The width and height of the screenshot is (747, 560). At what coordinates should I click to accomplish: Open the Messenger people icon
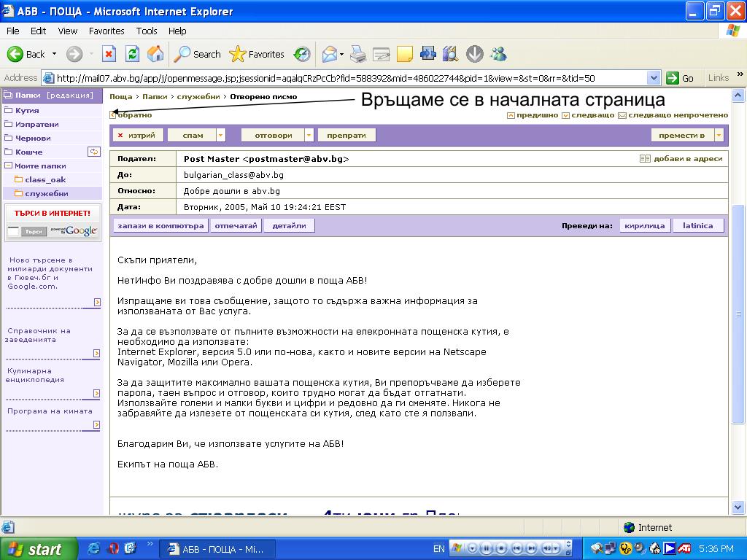click(498, 54)
